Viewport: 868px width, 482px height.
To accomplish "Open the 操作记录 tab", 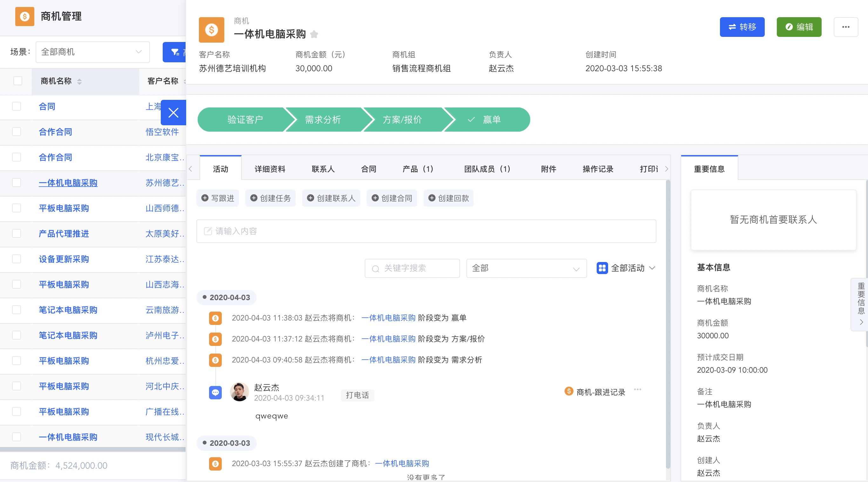I will pos(598,169).
